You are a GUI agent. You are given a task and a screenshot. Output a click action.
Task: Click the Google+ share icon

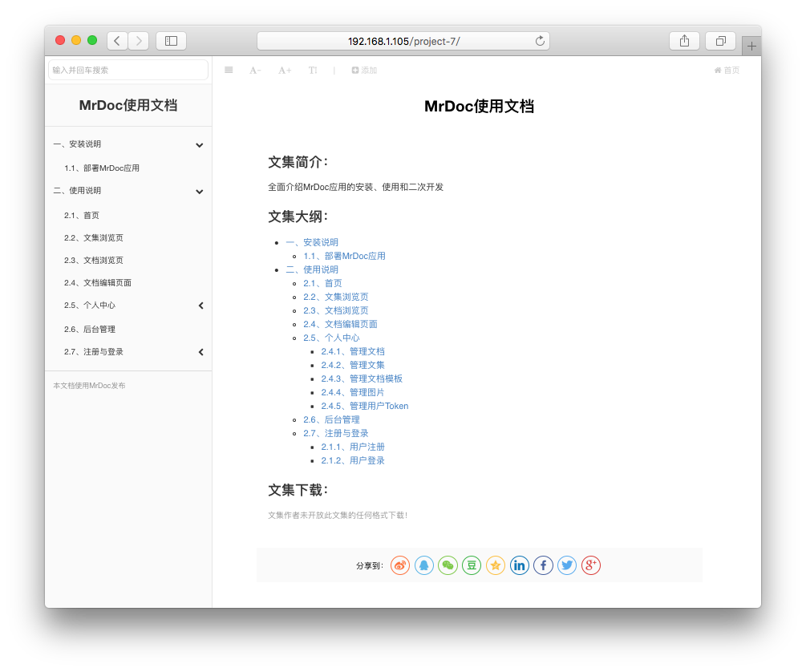(x=591, y=565)
